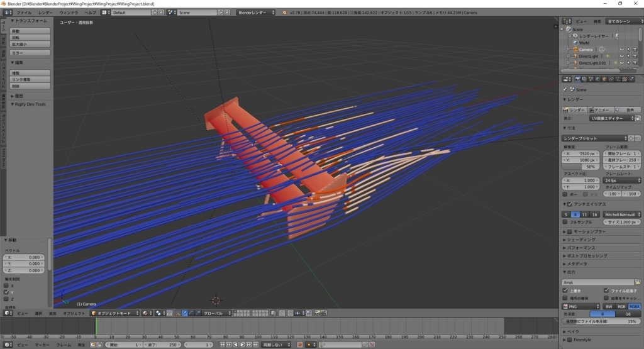Open the Render Layers properties tab icon
644x349 pixels.
(x=584, y=79)
